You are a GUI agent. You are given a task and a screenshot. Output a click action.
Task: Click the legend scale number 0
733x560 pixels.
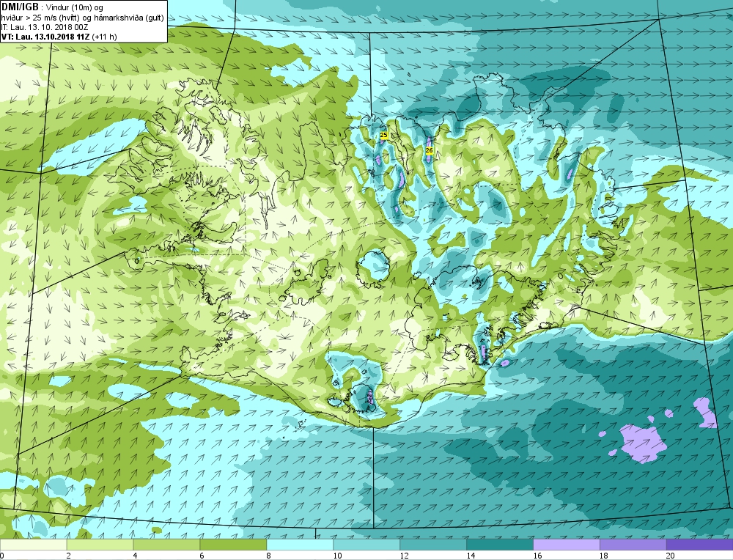click(x=2, y=556)
